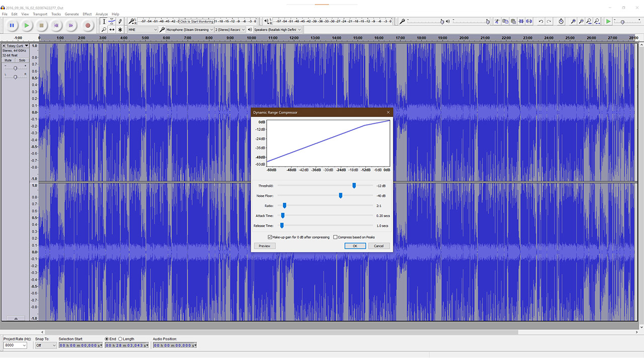Click the Trim audio icon
This screenshot has height=362, width=644.
(521, 22)
